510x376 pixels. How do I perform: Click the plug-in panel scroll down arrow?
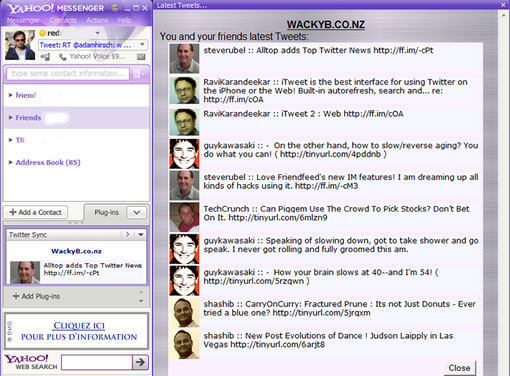point(141,301)
